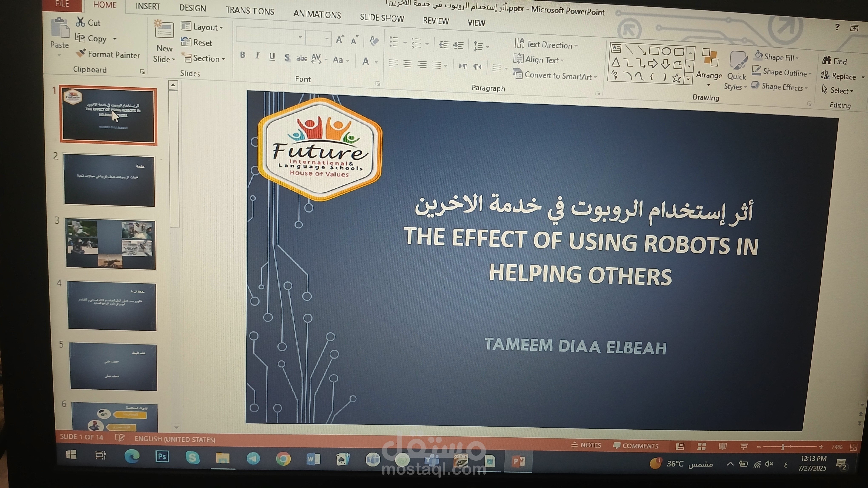Increase list indent level

click(x=458, y=45)
